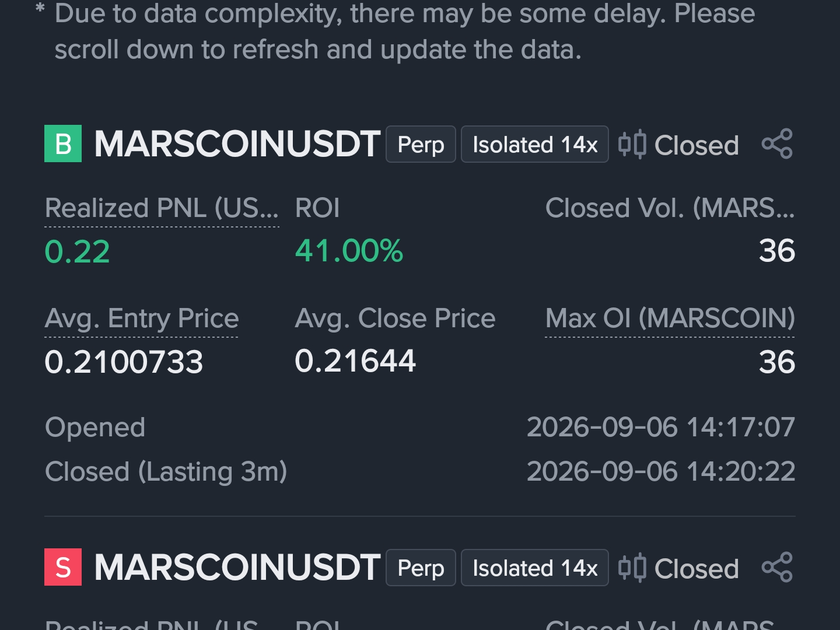Click the 41.00% ROI value
Image resolution: width=840 pixels, height=630 pixels.
coord(349,251)
